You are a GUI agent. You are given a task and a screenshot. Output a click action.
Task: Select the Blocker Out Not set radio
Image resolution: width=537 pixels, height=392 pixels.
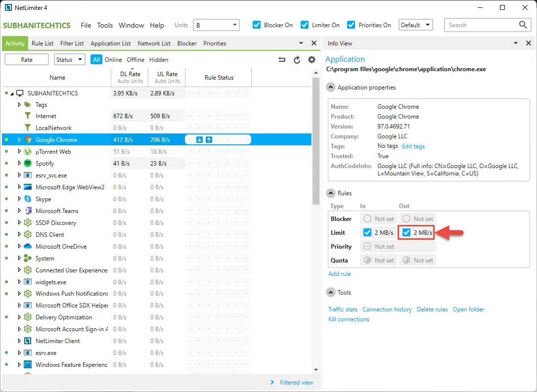click(x=406, y=218)
